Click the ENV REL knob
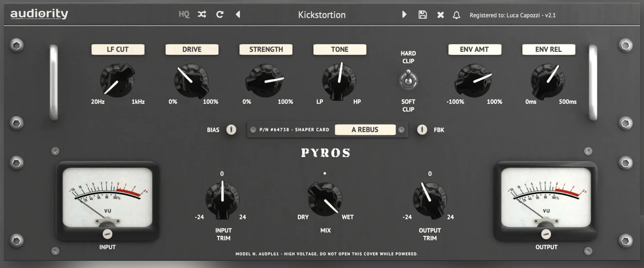 point(548,81)
